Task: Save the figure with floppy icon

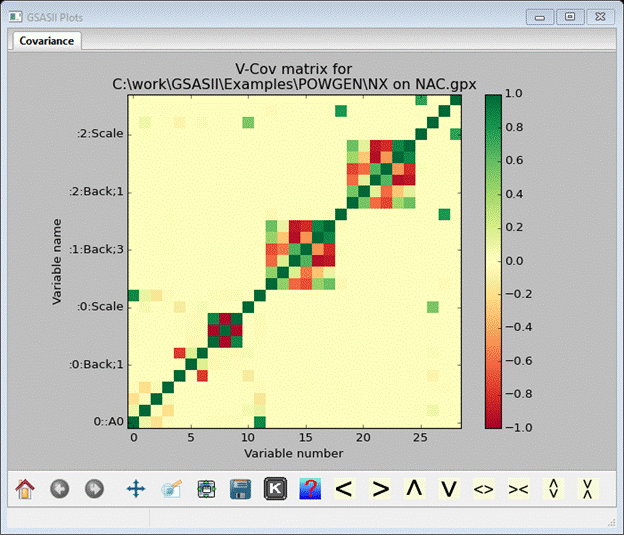Action: pyautogui.click(x=240, y=489)
